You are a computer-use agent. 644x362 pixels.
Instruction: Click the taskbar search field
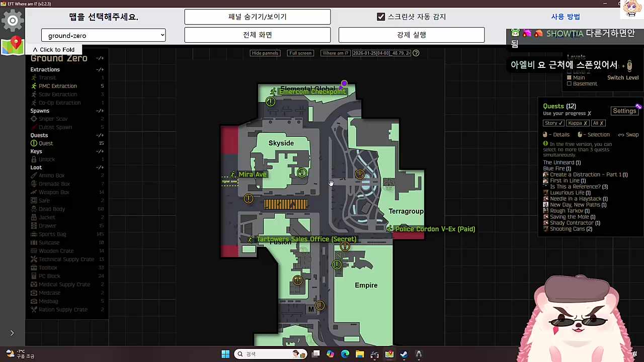(x=271, y=354)
